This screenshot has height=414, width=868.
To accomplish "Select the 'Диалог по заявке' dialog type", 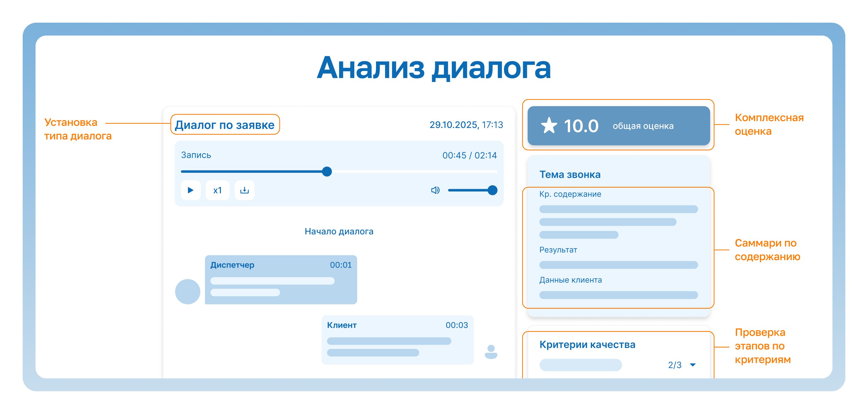I will pyautogui.click(x=225, y=125).
